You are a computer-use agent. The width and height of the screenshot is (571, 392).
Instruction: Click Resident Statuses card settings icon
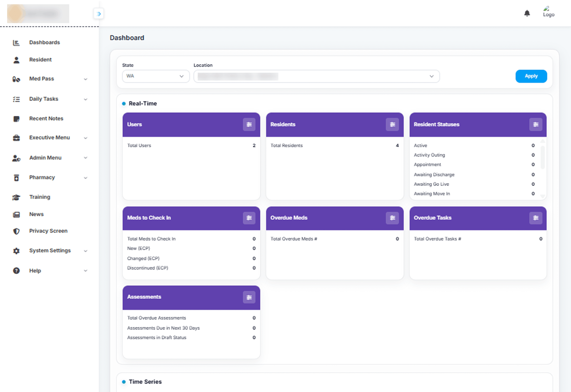click(x=536, y=125)
